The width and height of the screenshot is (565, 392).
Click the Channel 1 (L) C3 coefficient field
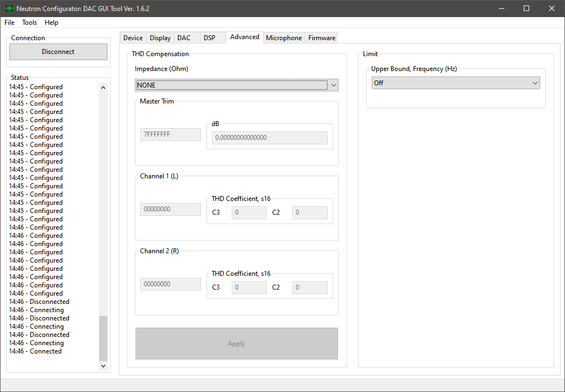pos(249,213)
